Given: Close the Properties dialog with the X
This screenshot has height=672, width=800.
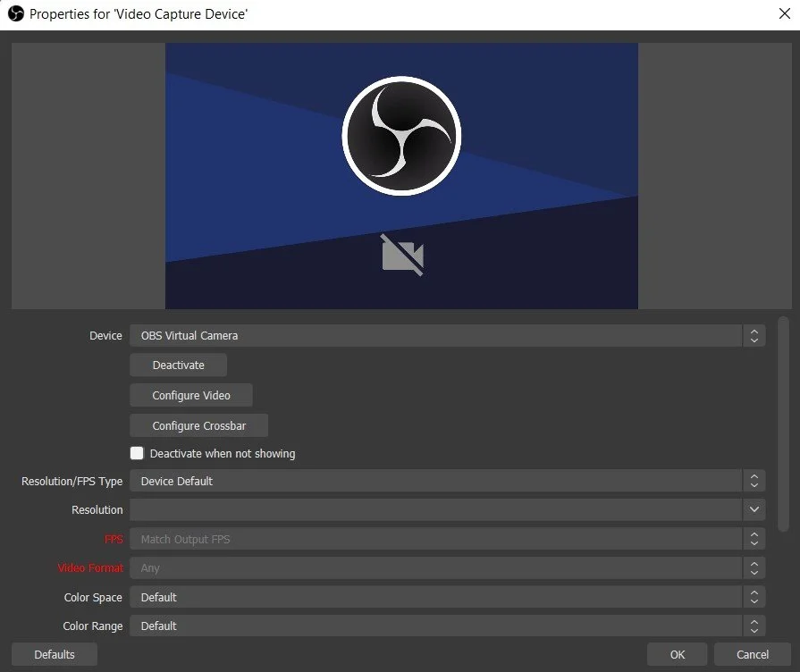Looking at the screenshot, I should 785,13.
